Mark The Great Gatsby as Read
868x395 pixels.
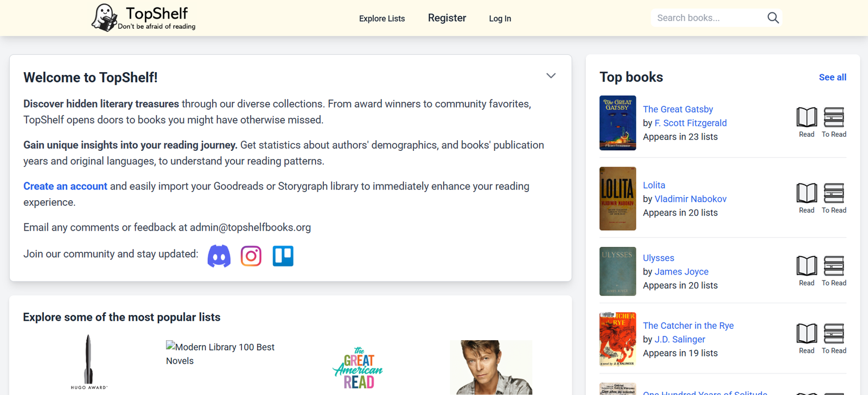pos(806,122)
